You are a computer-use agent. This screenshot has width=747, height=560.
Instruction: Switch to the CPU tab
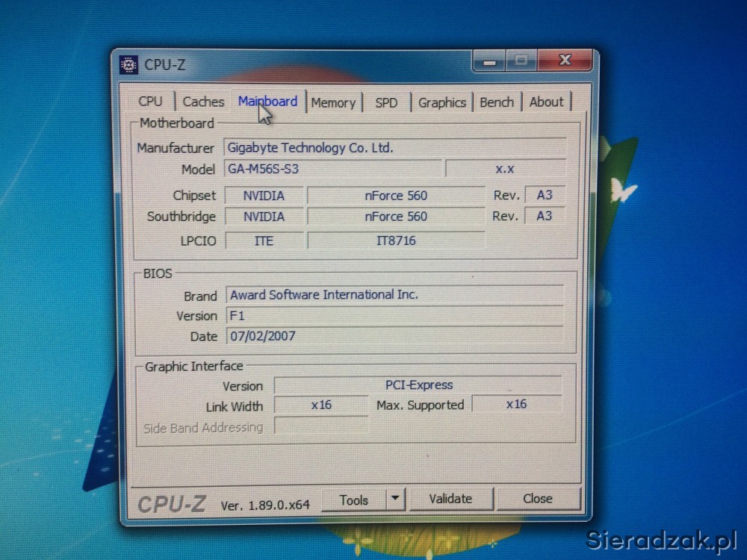150,102
